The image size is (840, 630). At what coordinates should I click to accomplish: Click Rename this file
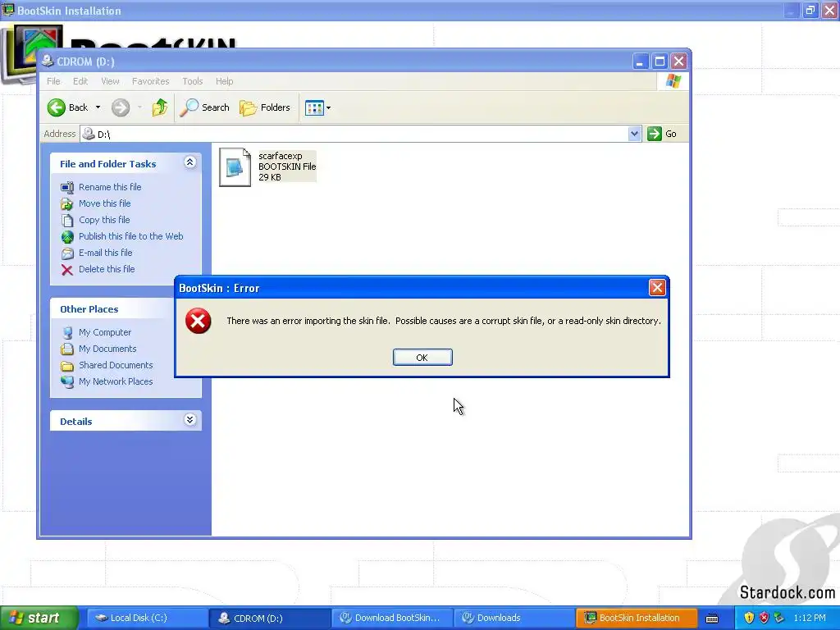tap(110, 187)
